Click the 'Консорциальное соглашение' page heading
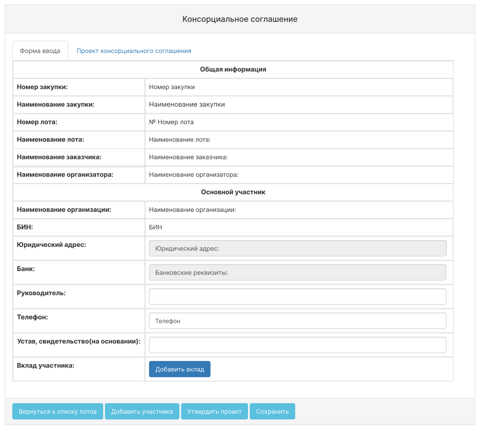The image size is (480, 448). (x=240, y=19)
